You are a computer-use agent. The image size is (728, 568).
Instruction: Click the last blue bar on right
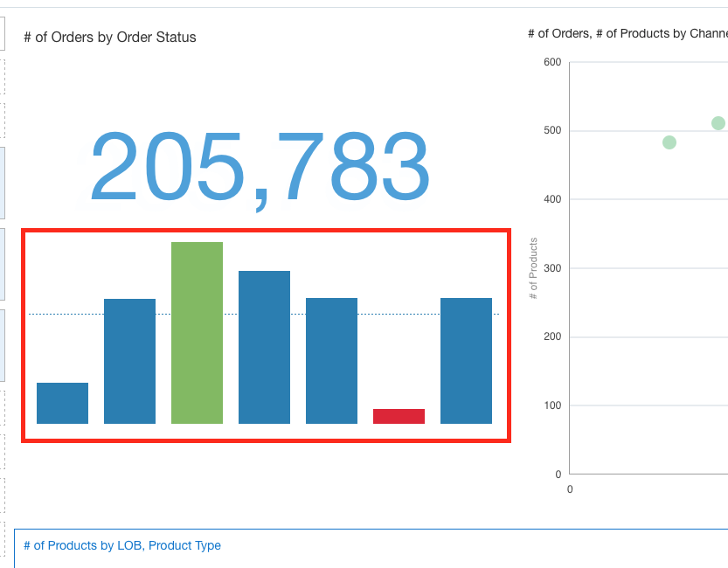coord(466,361)
